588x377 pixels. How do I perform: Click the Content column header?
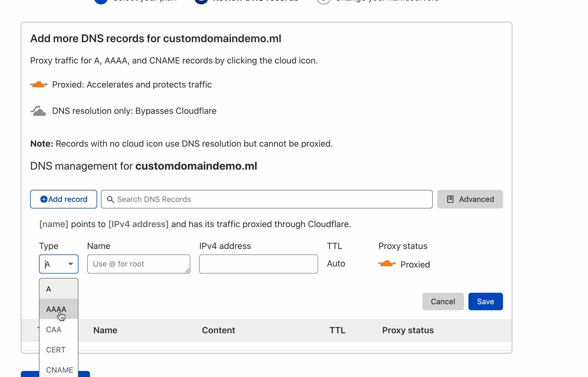[219, 330]
